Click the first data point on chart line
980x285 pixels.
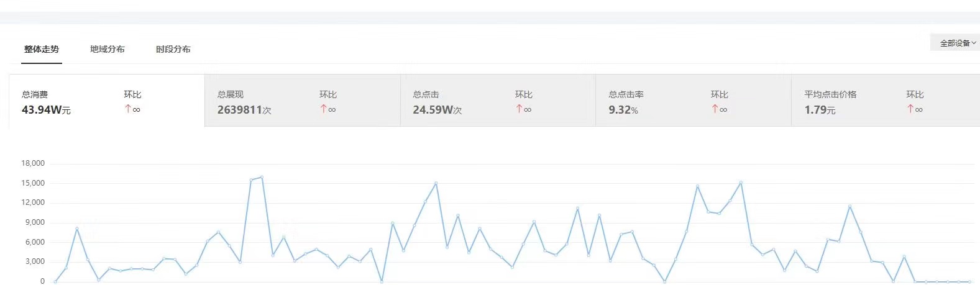click(55, 281)
